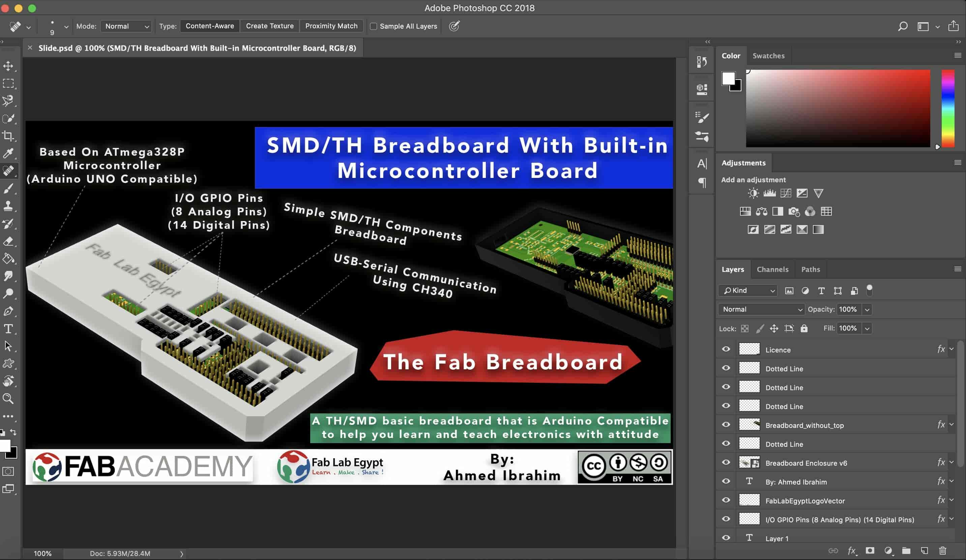Image resolution: width=966 pixels, height=560 pixels.
Task: Hide the Breadboard Enclosure v6 layer
Action: [726, 462]
